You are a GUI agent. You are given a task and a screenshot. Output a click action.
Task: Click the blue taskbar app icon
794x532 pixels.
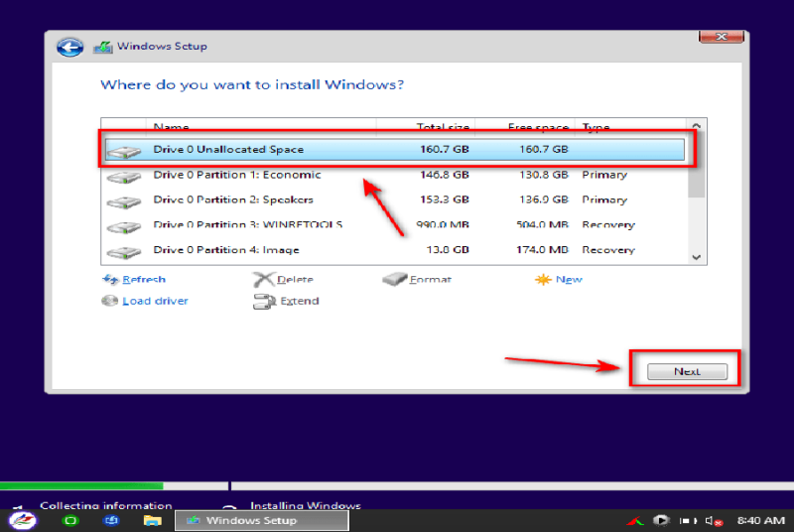[x=111, y=521]
